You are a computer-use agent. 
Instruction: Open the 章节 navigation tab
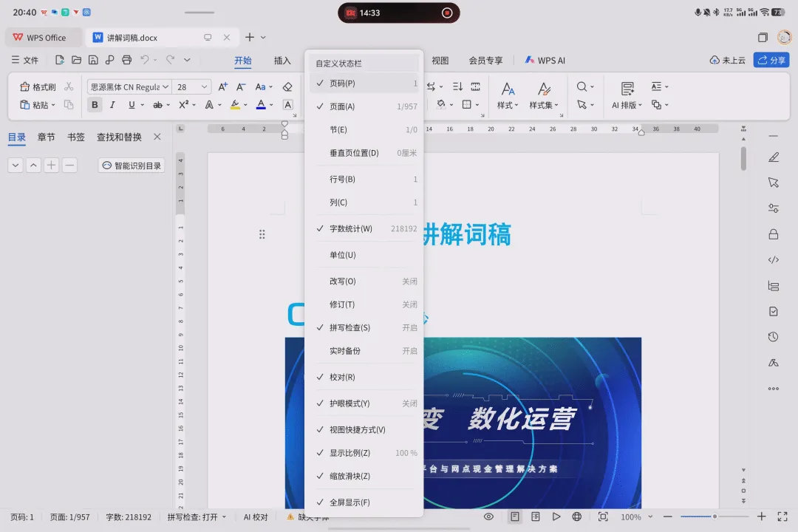[x=46, y=137]
